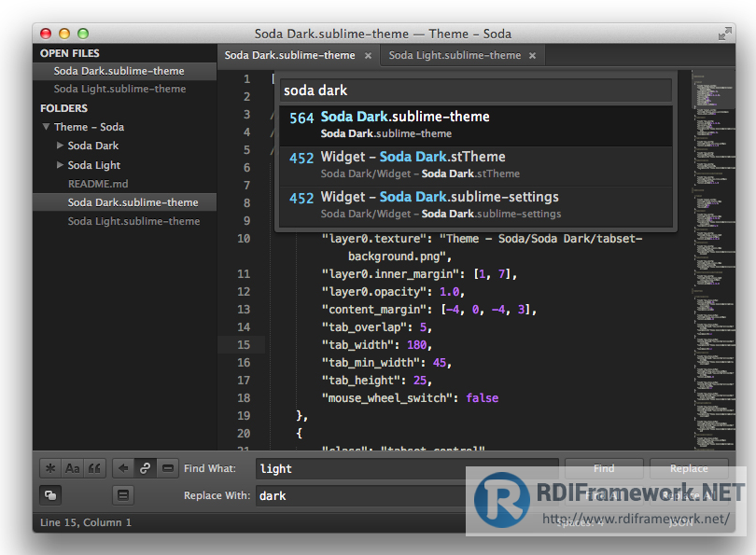Choose the Soda Dark.sublime-theme result scored 564

pos(476,125)
